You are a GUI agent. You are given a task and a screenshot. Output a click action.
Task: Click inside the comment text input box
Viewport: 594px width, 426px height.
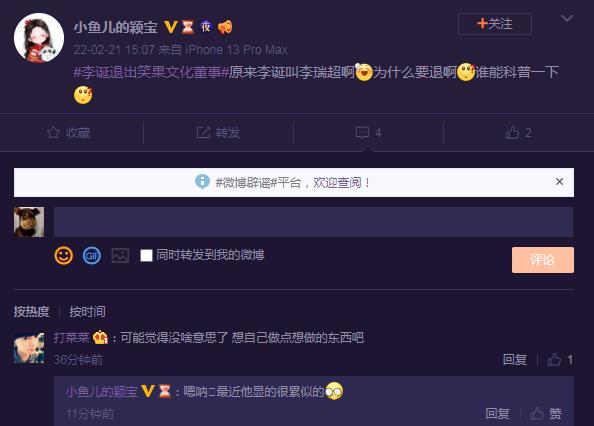(313, 222)
